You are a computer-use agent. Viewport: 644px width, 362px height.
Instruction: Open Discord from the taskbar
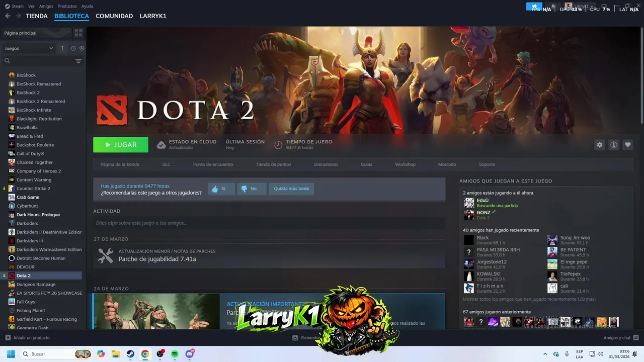190,354
